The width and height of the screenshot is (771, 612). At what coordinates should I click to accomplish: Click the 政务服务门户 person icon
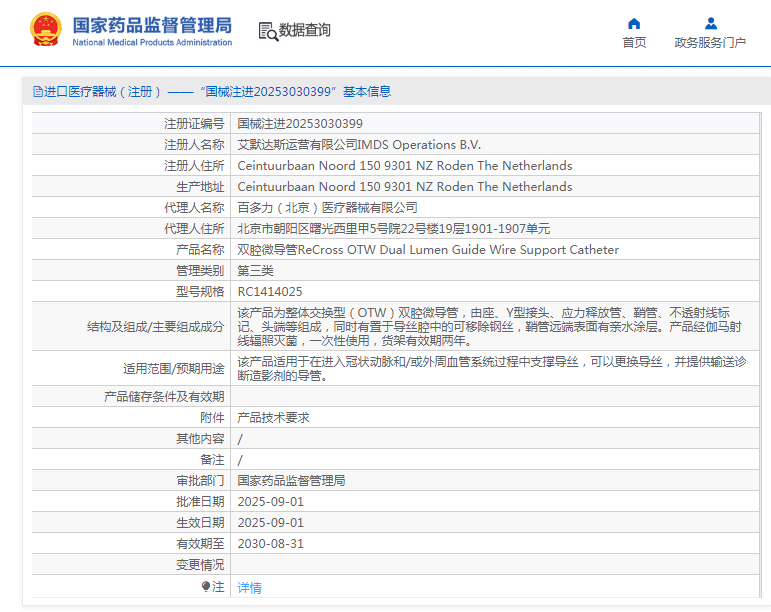point(710,23)
